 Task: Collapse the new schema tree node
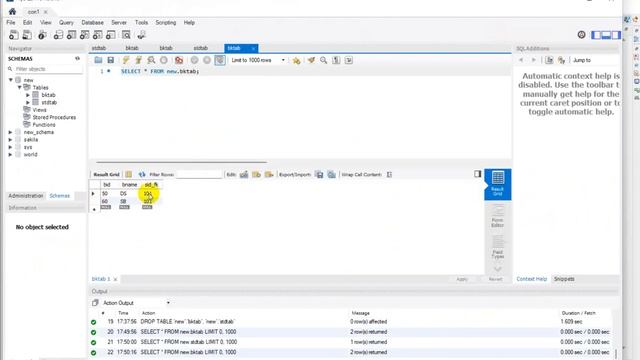[x=11, y=80]
